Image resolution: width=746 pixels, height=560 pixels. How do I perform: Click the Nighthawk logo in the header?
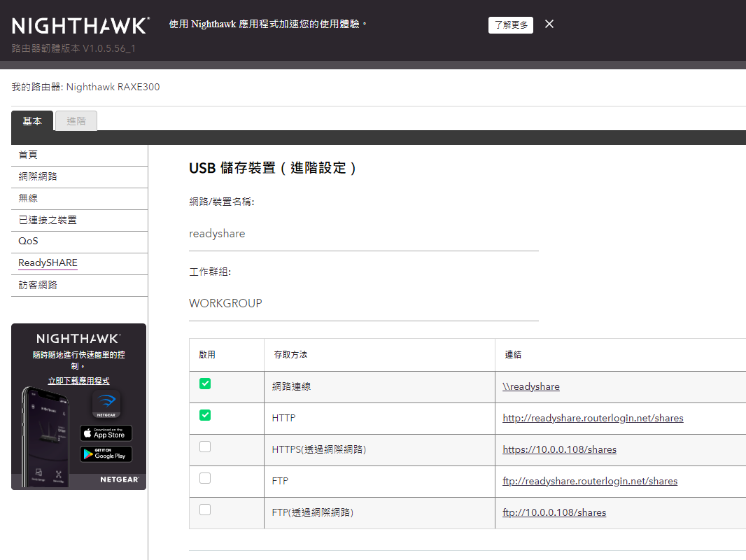[81, 26]
